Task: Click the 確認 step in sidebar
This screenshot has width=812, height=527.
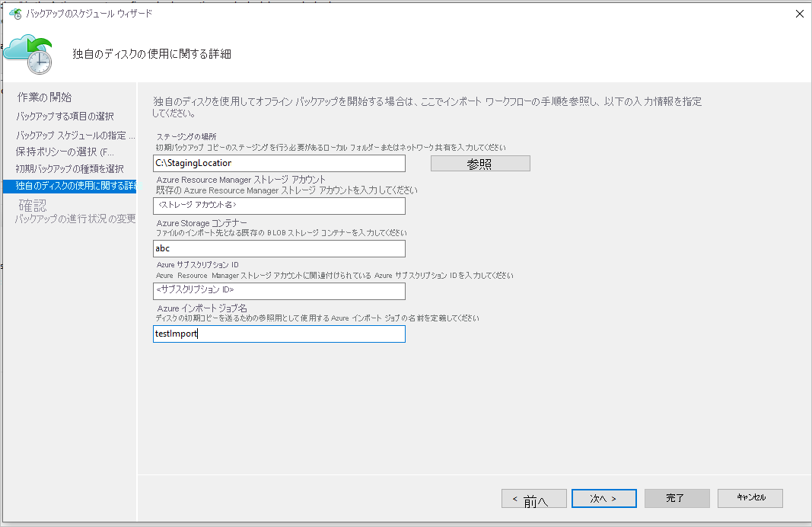Action: point(33,206)
